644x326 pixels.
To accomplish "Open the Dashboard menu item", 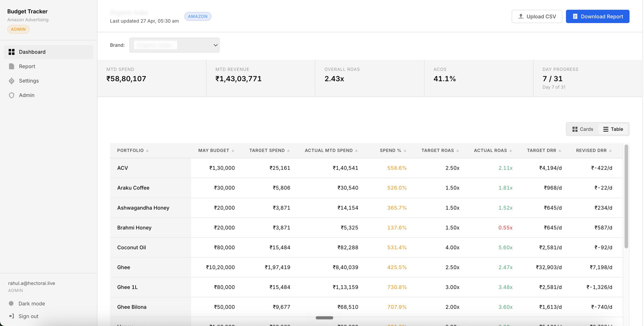I will (x=49, y=52).
